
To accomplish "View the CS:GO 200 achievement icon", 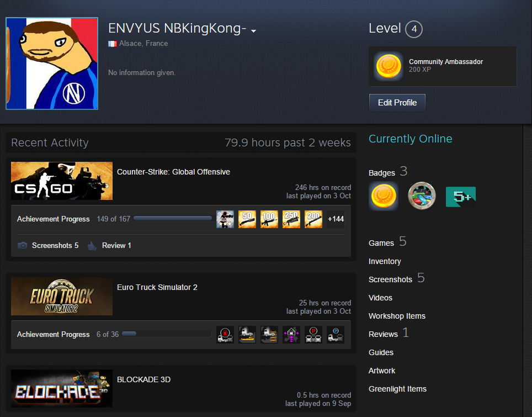I will click(313, 219).
